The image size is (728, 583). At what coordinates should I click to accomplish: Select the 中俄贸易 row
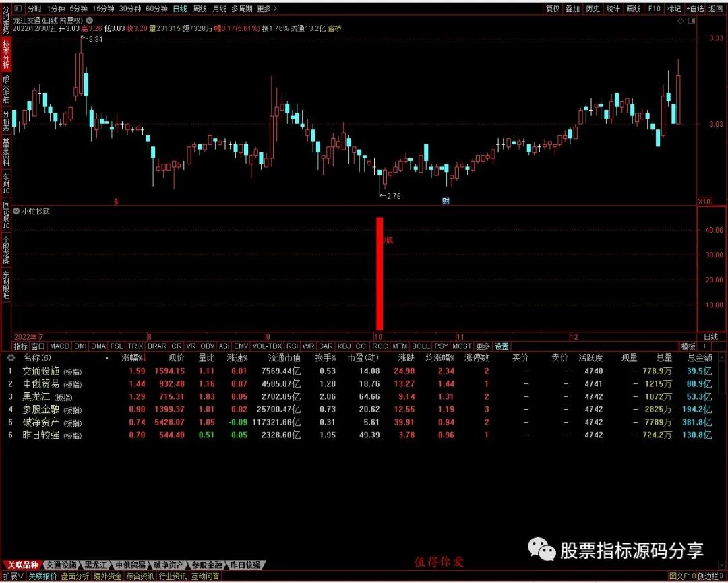click(362, 384)
